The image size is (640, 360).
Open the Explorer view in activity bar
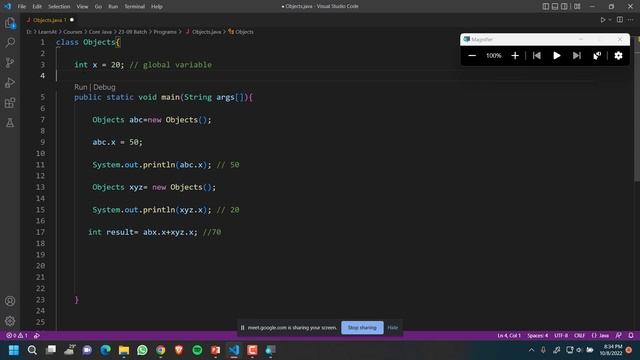click(10, 23)
